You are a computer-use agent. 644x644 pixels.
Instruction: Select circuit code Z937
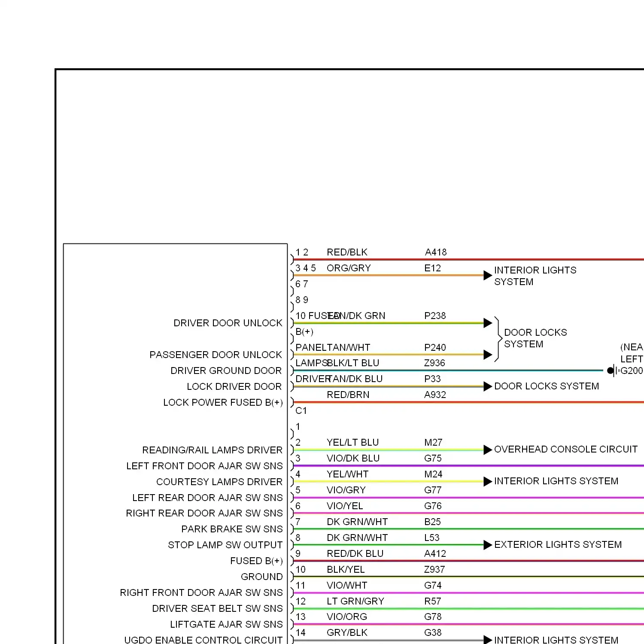coord(434,570)
